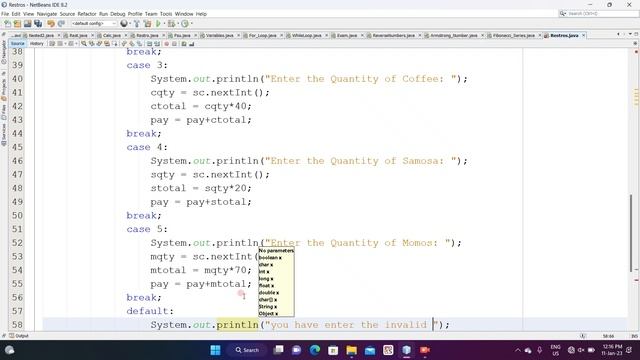Image resolution: width=640 pixels, height=360 pixels.
Task: Click the Windows Start button
Action: 215,350
